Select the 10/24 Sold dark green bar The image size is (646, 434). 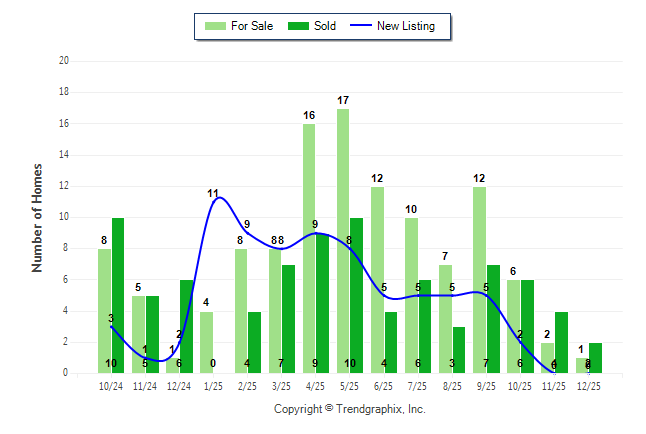click(x=118, y=295)
